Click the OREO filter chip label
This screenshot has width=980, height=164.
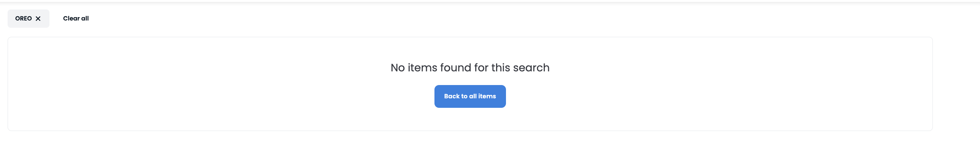23,19
